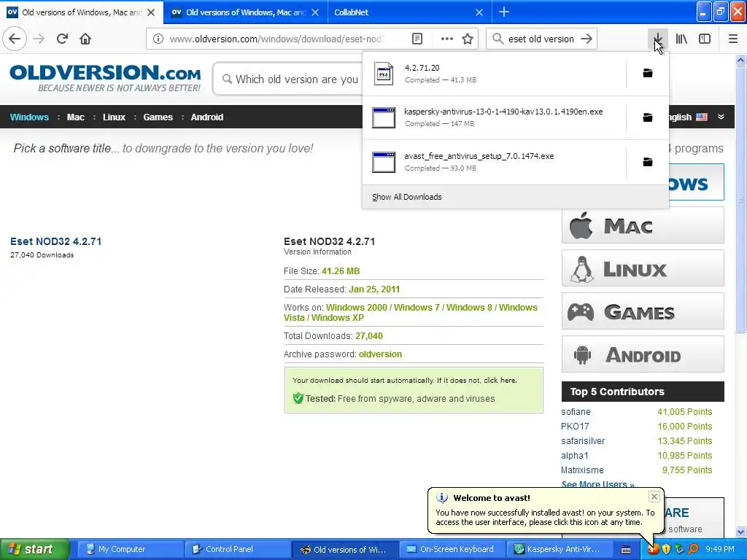Toggle the Downloads panel button
Screen dimensions: 747x560
tap(657, 39)
